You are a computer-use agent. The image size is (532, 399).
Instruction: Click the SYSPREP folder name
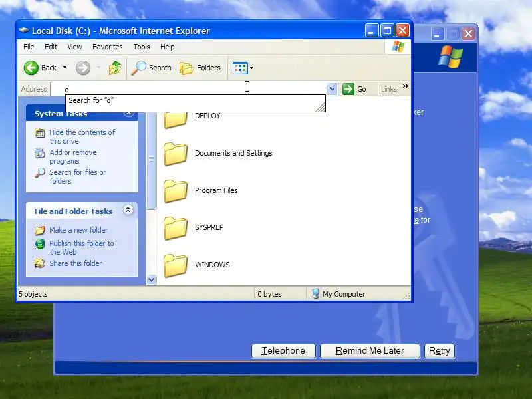pyautogui.click(x=209, y=227)
